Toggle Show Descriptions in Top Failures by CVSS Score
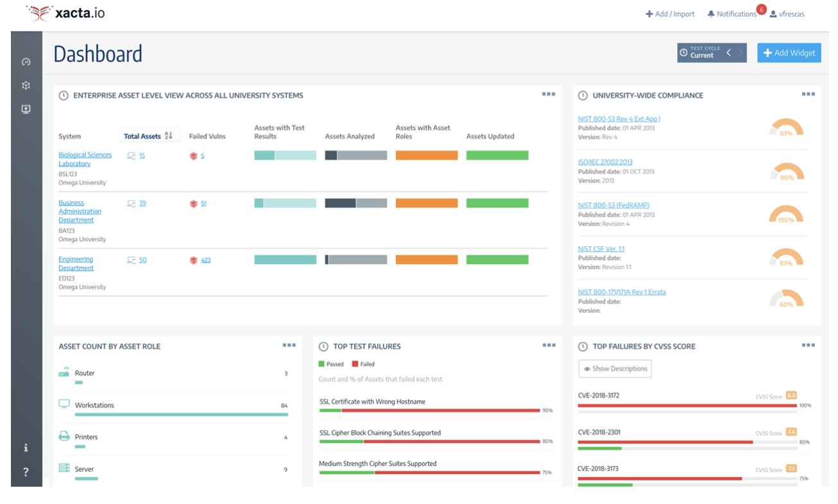The image size is (838, 504). tap(615, 369)
